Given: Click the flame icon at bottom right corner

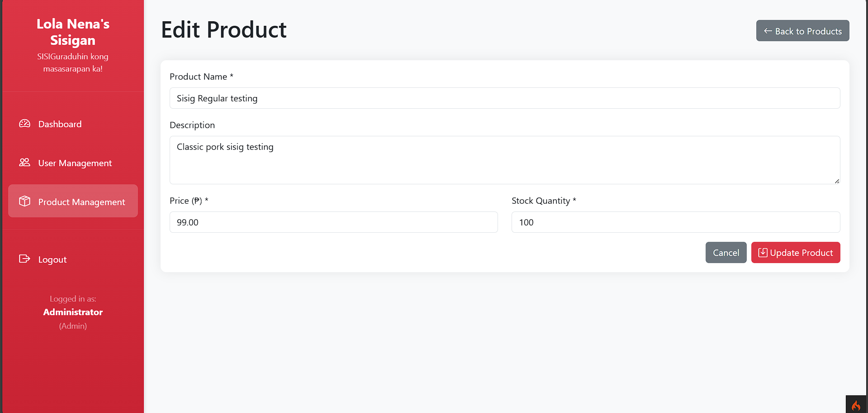Looking at the screenshot, I should tap(856, 406).
